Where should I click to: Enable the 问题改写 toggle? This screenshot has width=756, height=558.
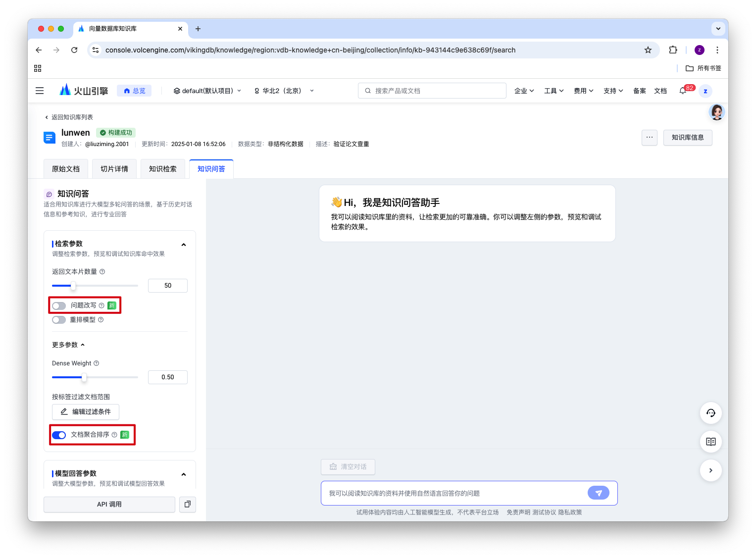click(59, 305)
